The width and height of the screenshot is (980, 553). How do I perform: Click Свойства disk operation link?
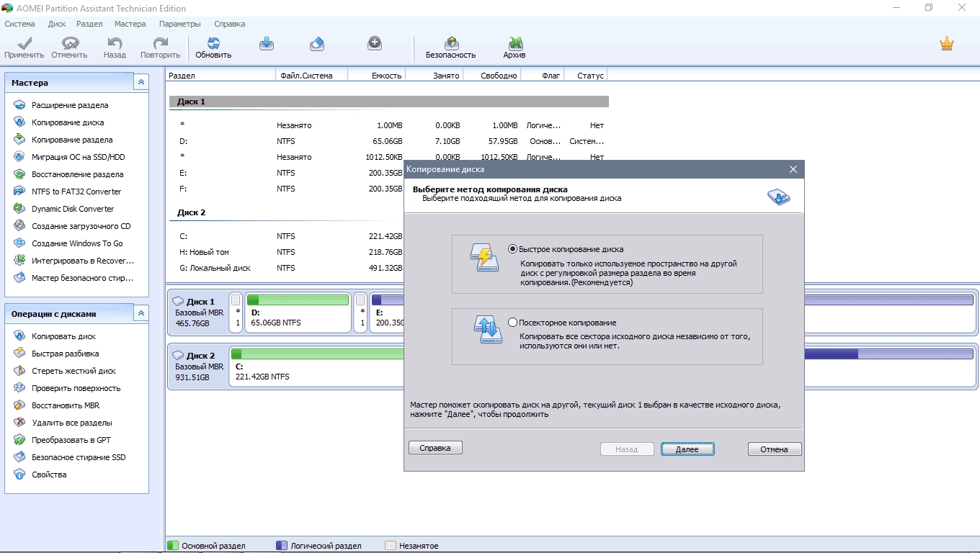click(x=49, y=475)
